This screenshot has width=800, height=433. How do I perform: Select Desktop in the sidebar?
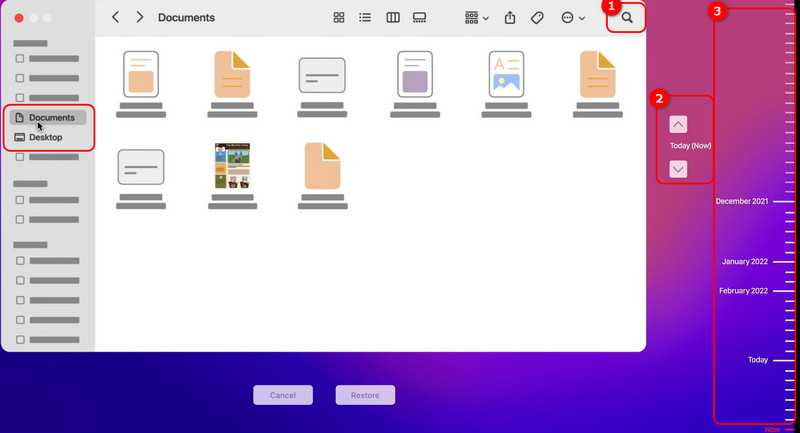(45, 137)
